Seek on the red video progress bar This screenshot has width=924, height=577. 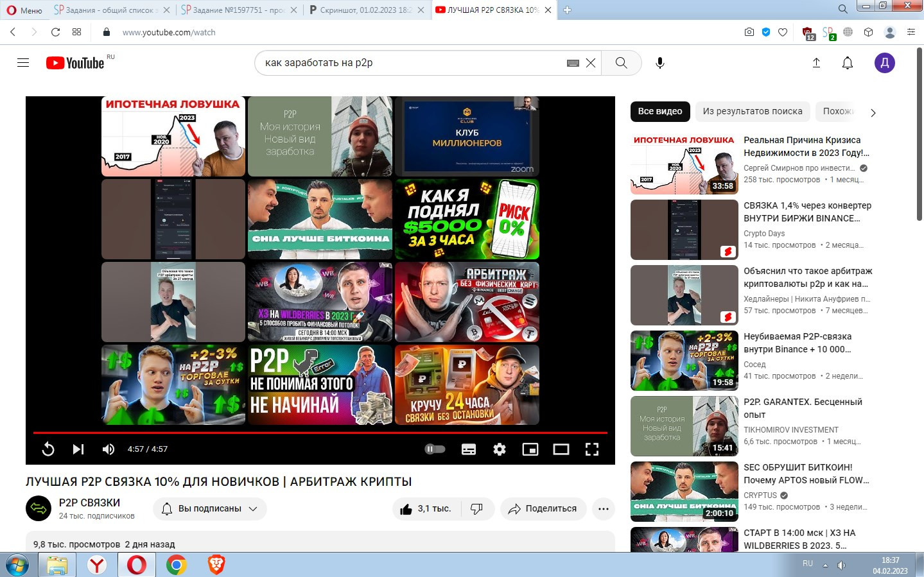pos(320,433)
